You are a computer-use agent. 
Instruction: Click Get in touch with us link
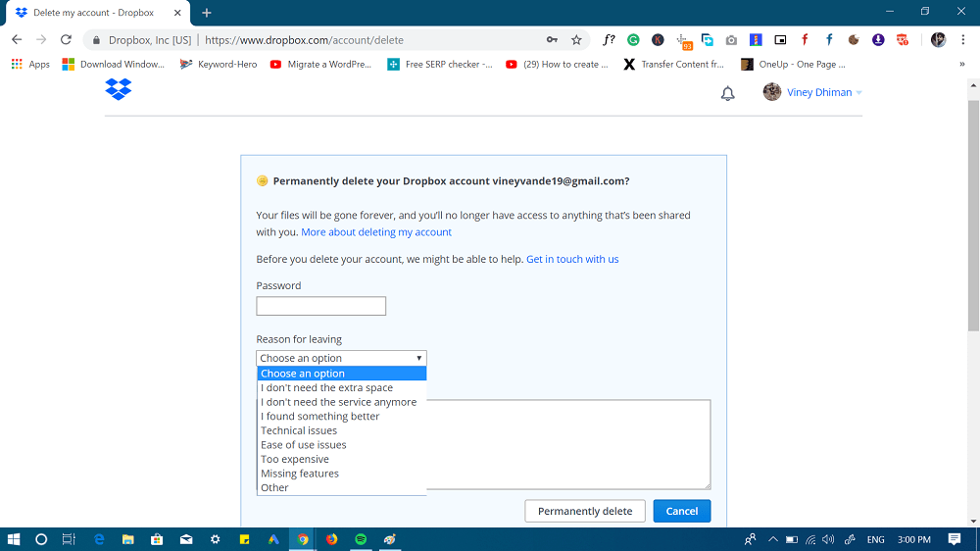pos(572,259)
